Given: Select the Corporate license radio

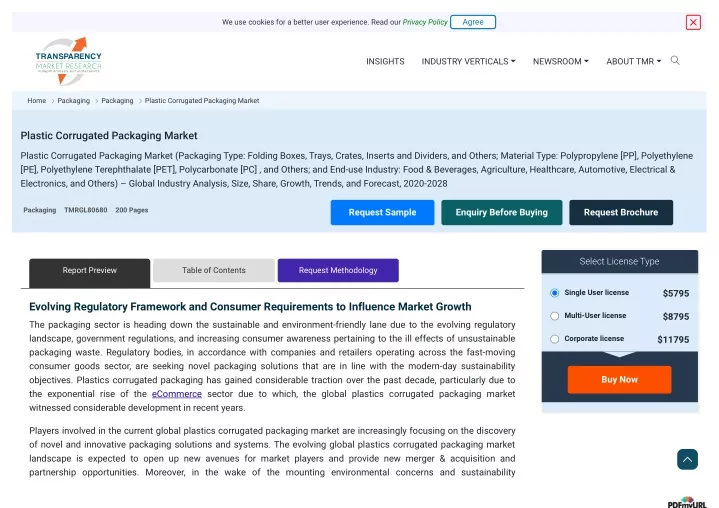Looking at the screenshot, I should pos(554,339).
